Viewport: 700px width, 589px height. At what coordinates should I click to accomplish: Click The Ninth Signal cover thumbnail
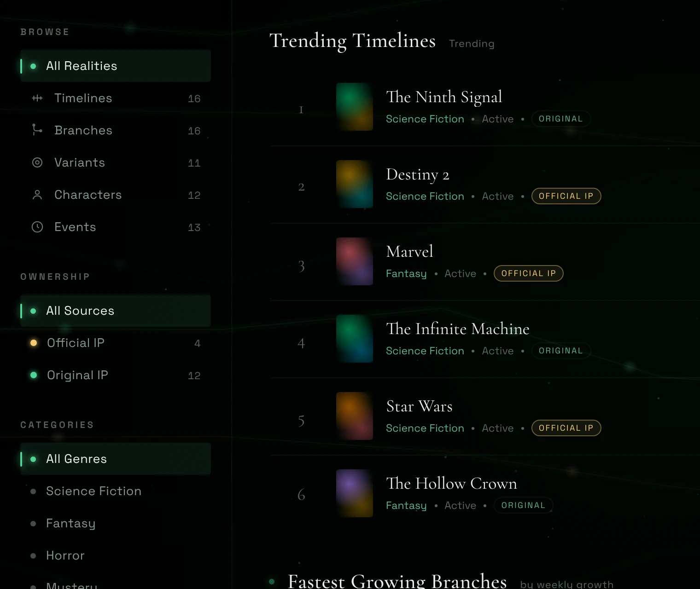click(x=355, y=107)
